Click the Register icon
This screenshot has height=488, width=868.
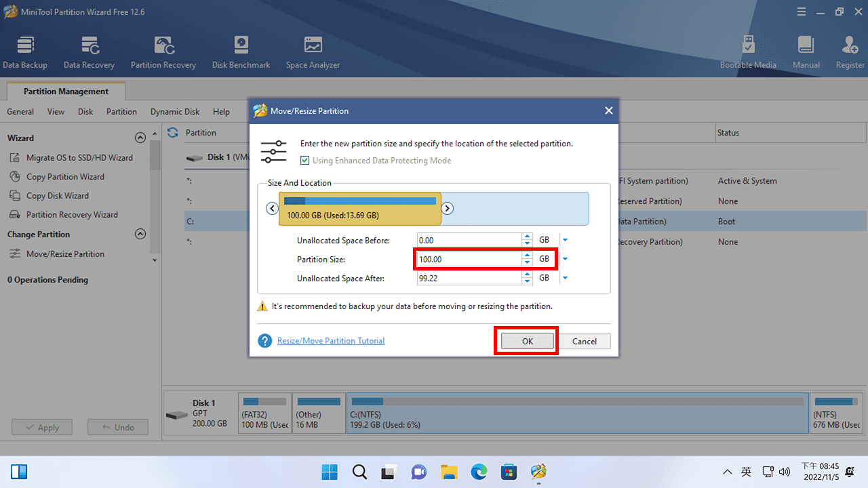850,51
